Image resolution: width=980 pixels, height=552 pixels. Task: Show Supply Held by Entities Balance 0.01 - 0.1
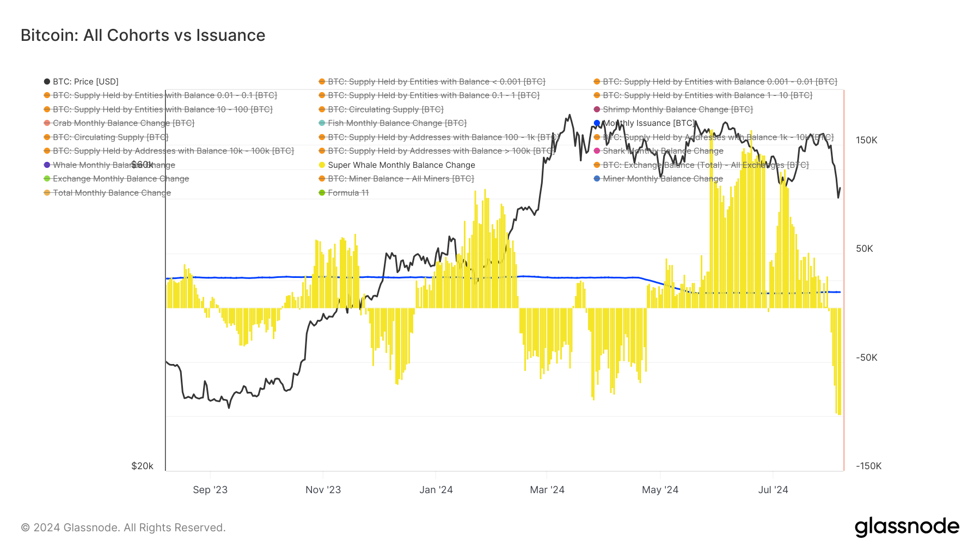tap(160, 95)
